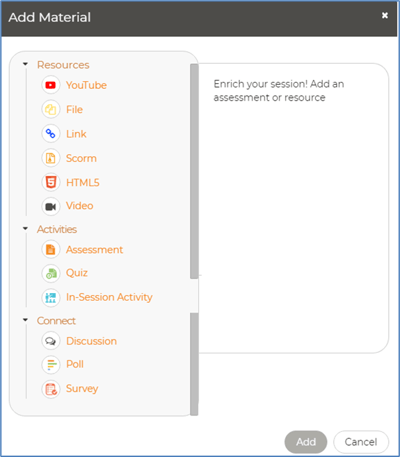
Task: Pick the Poll chart icon
Action: [x=51, y=365]
